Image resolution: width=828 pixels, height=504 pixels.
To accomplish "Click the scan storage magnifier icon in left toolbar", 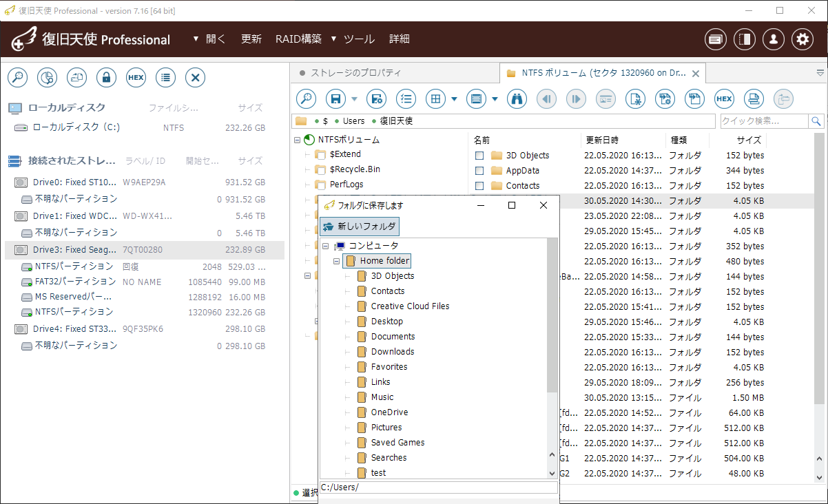I will (x=17, y=78).
